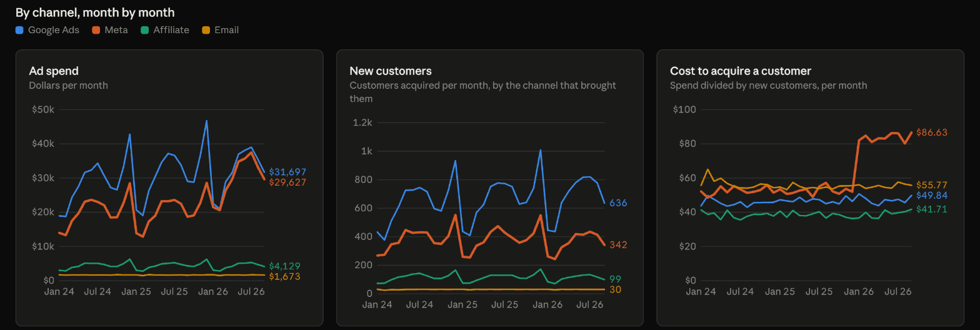Screen dimensions: 980x330
Task: Click Jul 24 on Ad spend axis
Action: pyautogui.click(x=97, y=292)
